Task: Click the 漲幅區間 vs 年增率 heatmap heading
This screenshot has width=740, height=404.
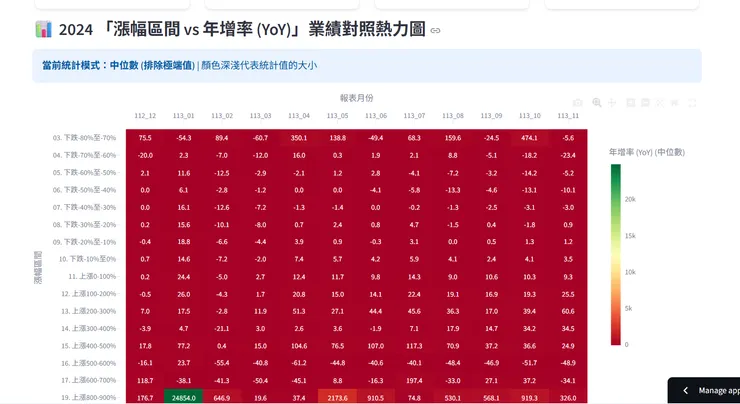Action: [x=240, y=29]
